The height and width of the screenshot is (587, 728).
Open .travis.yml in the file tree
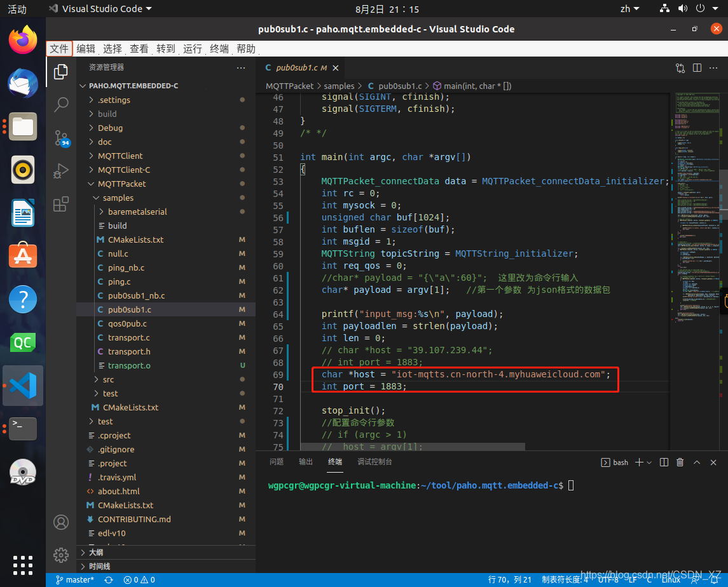tap(166, 477)
